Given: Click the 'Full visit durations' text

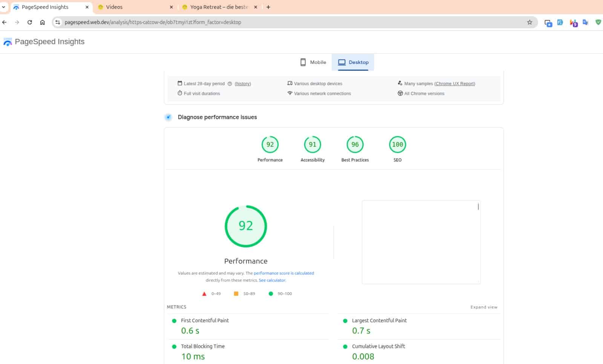Looking at the screenshot, I should click(x=202, y=93).
